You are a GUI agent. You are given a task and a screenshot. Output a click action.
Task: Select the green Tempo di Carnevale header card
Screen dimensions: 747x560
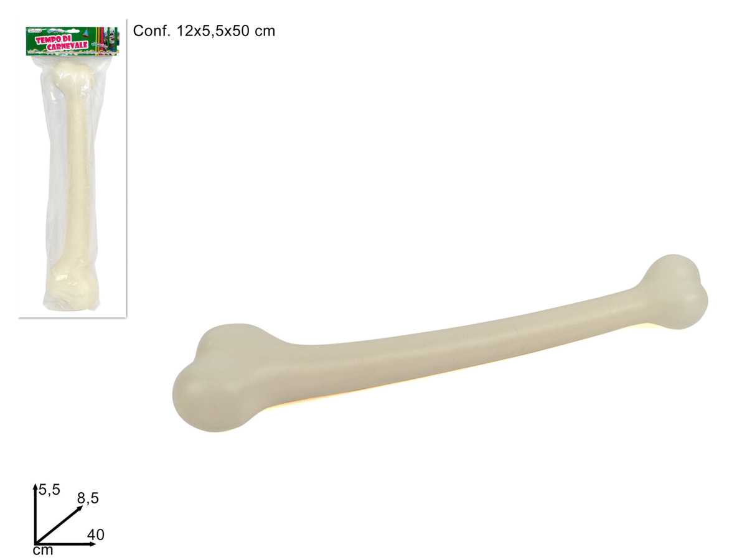(72, 40)
